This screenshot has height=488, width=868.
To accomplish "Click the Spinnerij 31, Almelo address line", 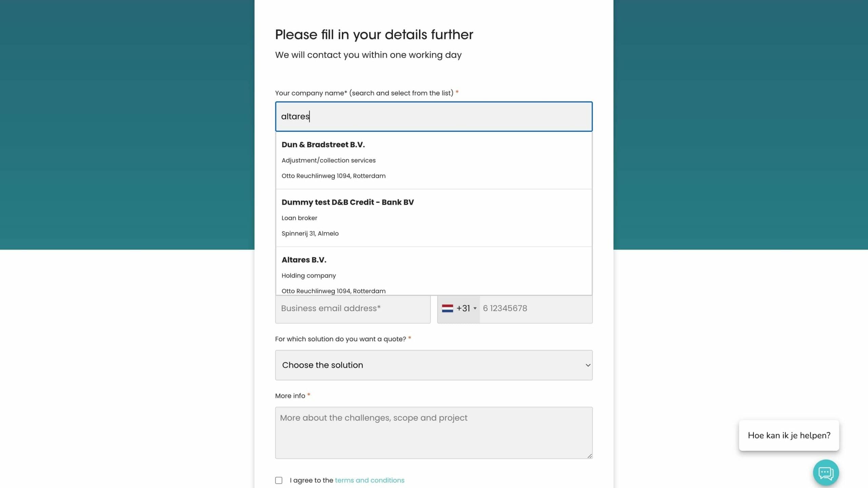I will [310, 233].
